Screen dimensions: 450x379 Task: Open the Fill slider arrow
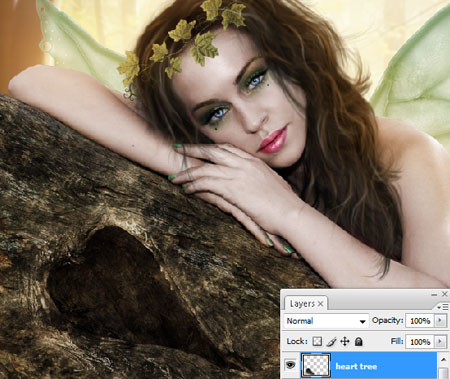[x=440, y=342]
